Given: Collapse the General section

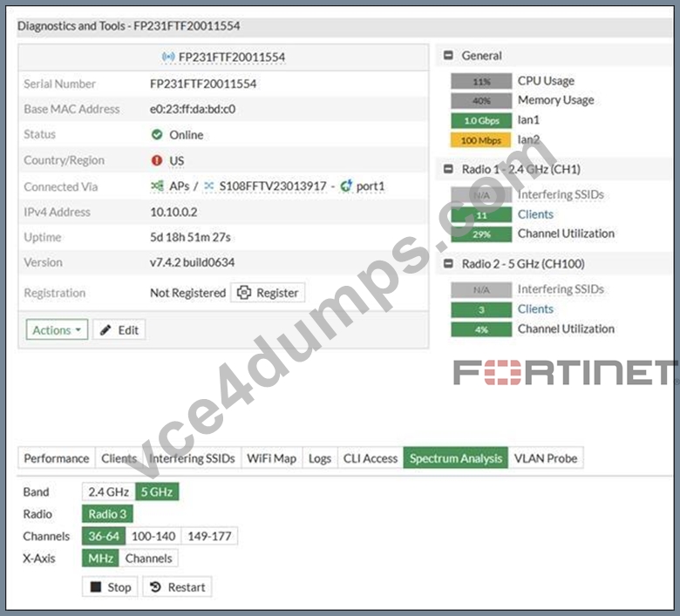Looking at the screenshot, I should click(448, 56).
